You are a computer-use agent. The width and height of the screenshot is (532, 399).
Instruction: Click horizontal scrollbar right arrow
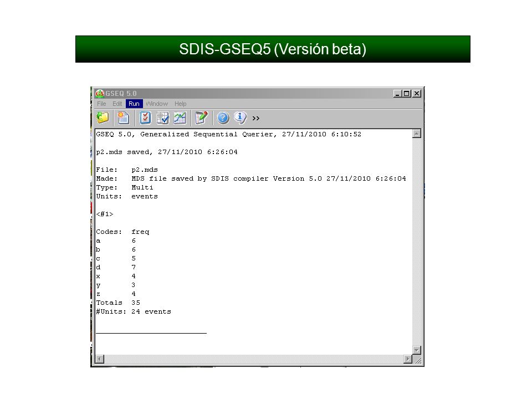408,359
